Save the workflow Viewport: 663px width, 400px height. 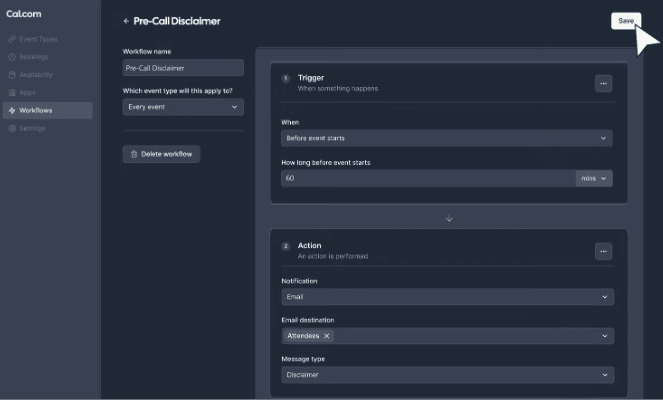point(626,21)
